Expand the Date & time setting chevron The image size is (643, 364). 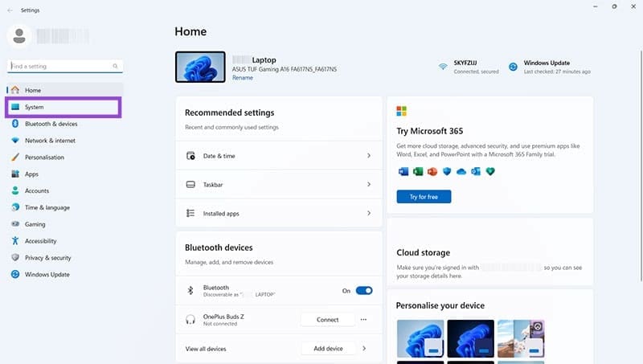coord(368,156)
